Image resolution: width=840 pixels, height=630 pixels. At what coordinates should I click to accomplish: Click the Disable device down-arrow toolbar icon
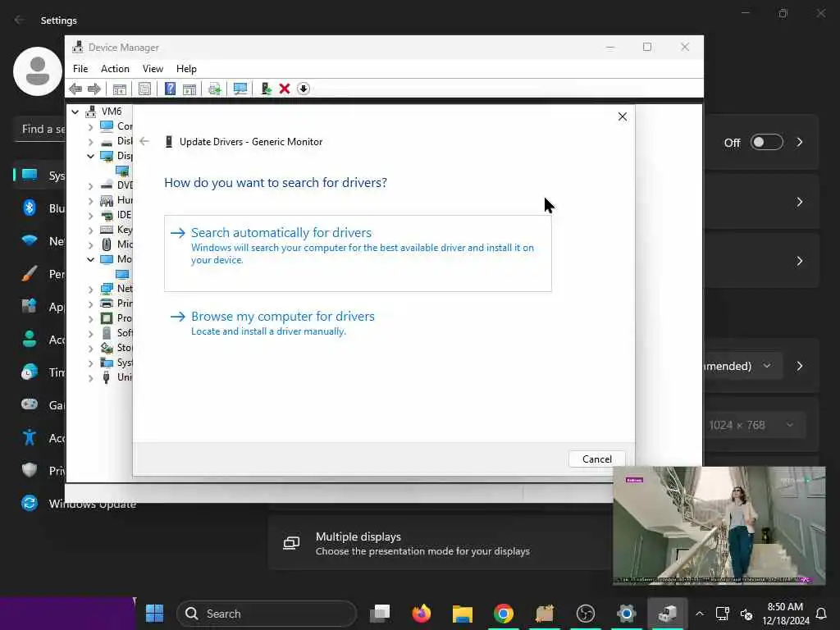pyautogui.click(x=304, y=89)
